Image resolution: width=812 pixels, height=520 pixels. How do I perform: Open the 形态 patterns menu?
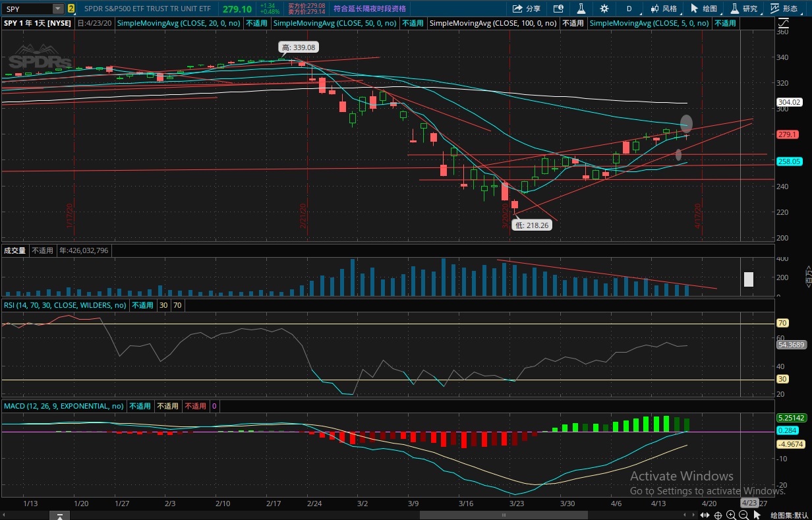(784, 9)
